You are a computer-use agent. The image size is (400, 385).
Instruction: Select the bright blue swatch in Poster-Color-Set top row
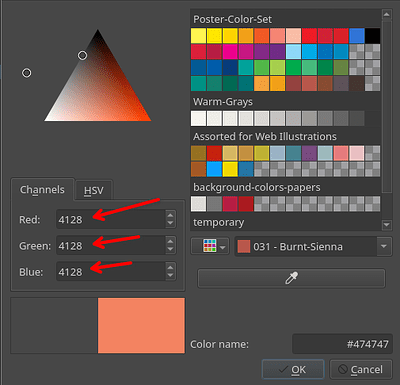point(357,36)
